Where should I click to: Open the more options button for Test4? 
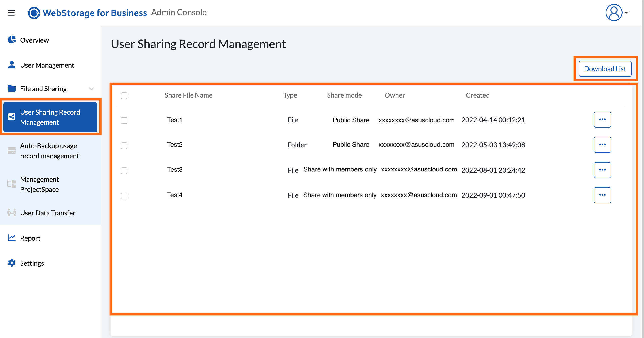coord(602,195)
